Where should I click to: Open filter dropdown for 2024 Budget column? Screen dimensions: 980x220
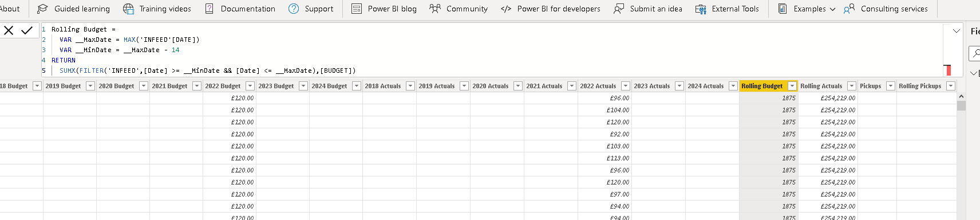pyautogui.click(x=357, y=86)
